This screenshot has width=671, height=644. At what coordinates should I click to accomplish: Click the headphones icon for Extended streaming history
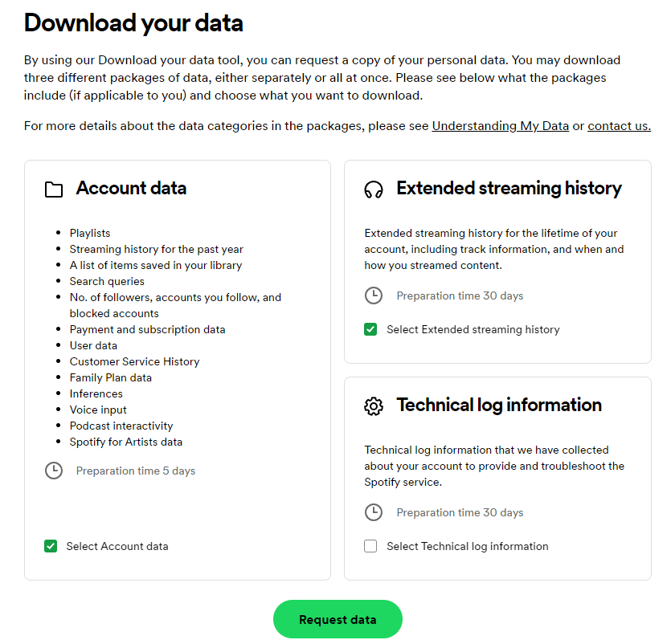point(374,190)
